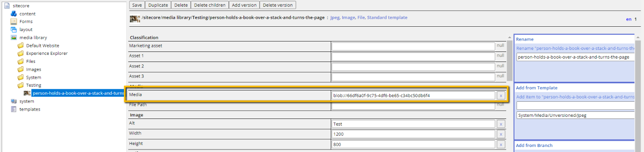Click the item thumbnail beside the path header

135,19
